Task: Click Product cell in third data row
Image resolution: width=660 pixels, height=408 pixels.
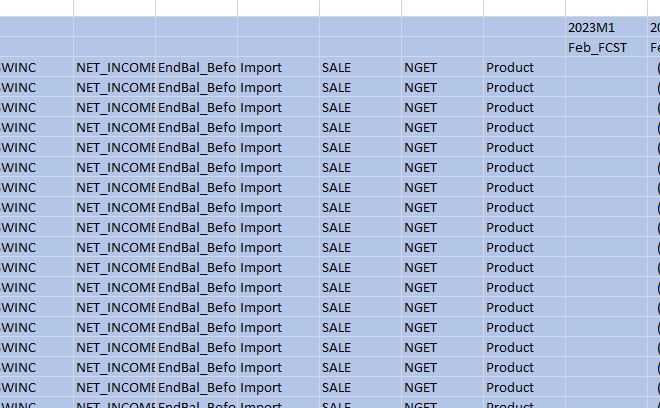Action: (524, 108)
